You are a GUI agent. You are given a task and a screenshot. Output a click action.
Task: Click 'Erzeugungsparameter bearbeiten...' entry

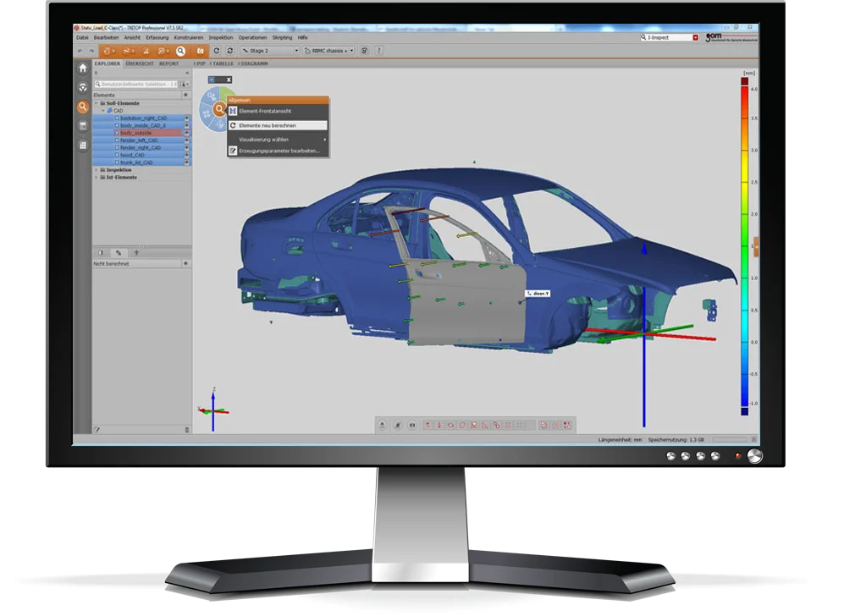pyautogui.click(x=279, y=151)
